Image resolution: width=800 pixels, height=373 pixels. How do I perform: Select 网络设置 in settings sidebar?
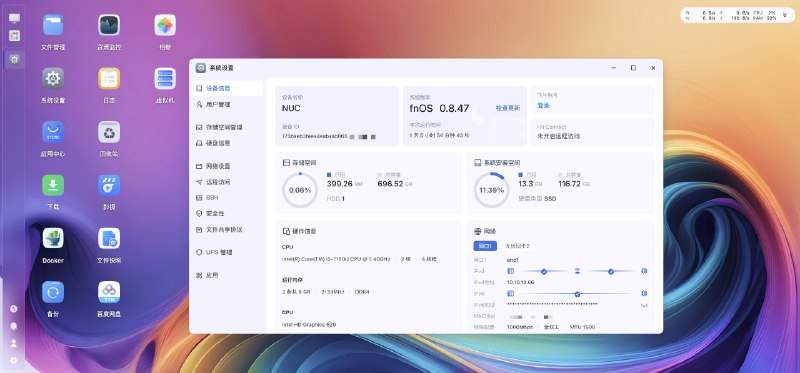click(227, 166)
